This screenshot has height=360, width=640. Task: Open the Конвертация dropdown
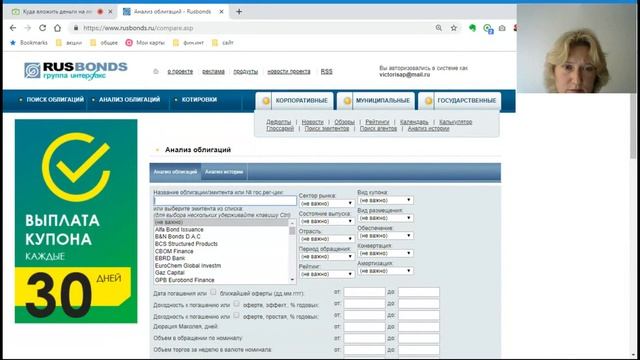385,253
